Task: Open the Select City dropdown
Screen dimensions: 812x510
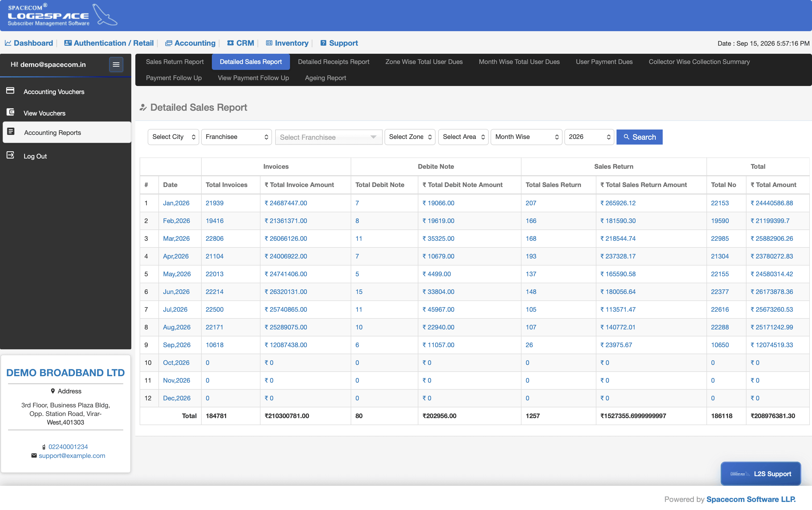Action: click(173, 137)
